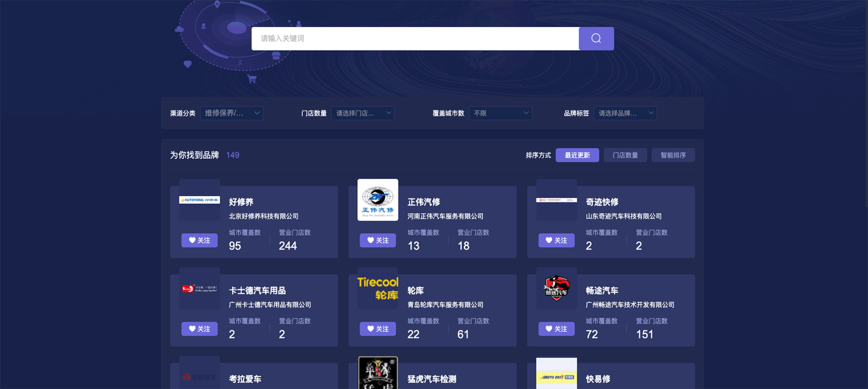Click the magnifier search button
868x389 pixels.
point(596,38)
